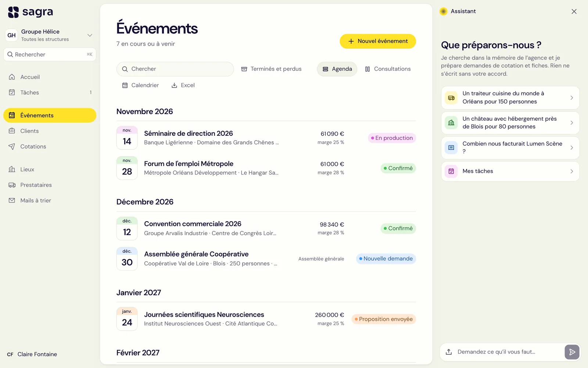Click the Chercher events search field

click(x=175, y=69)
